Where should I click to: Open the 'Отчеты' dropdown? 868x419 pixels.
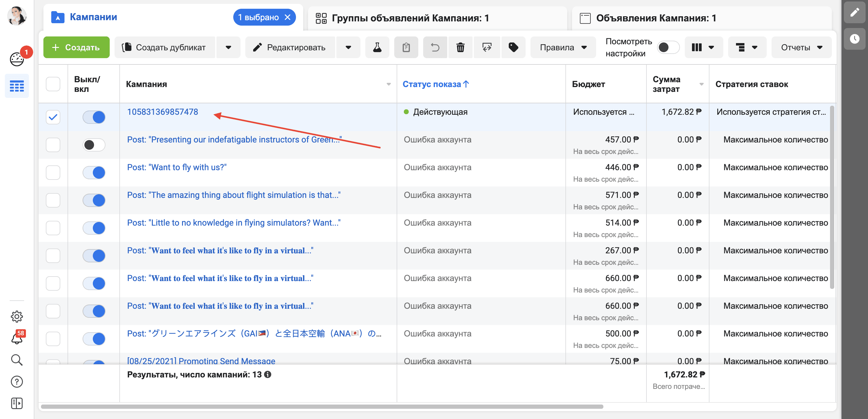point(801,48)
